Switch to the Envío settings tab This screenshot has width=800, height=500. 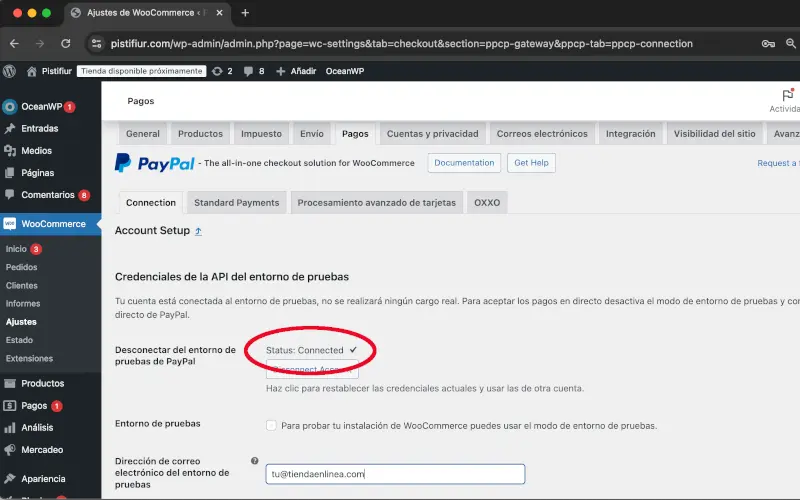(x=312, y=134)
